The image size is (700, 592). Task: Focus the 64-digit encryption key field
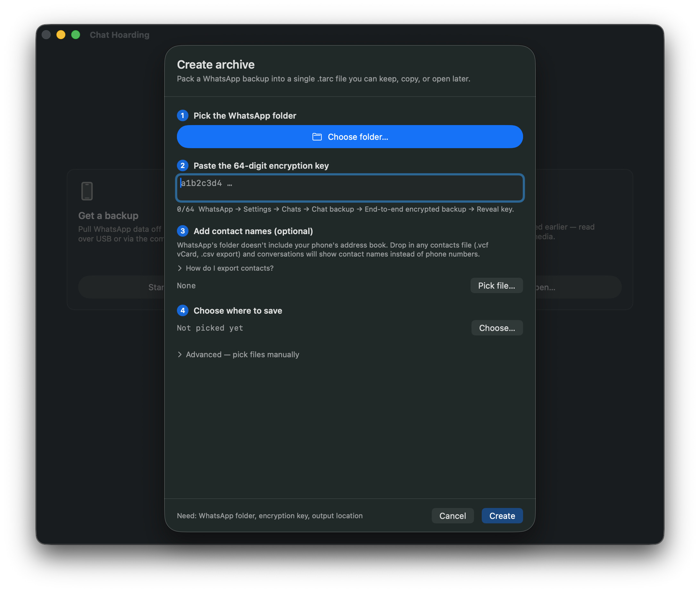[350, 188]
